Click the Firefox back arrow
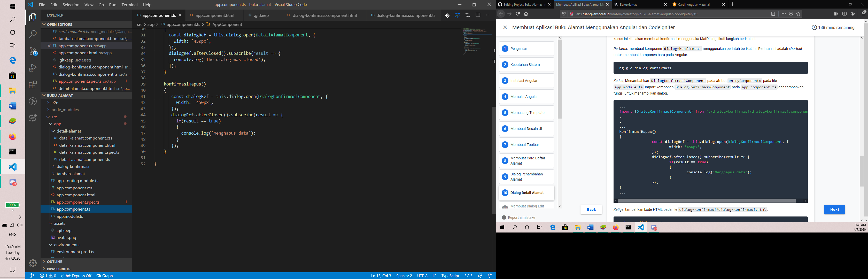Image resolution: width=868 pixels, height=279 pixels. tap(501, 14)
